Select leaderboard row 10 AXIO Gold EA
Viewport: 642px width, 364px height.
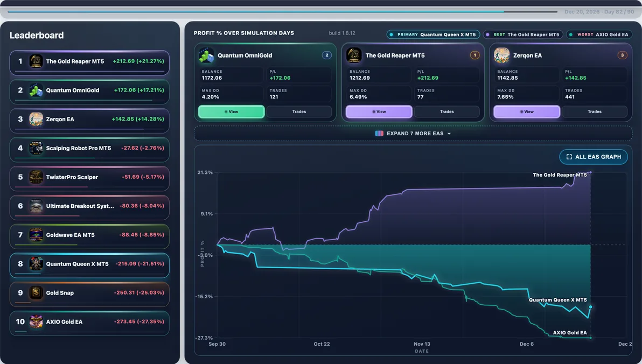[x=89, y=323]
